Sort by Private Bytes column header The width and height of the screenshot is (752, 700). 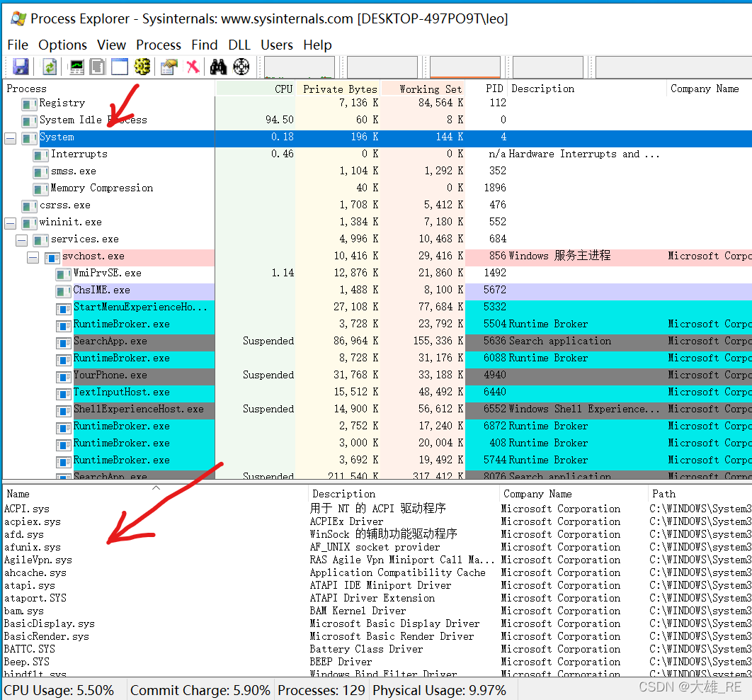pyautogui.click(x=338, y=89)
